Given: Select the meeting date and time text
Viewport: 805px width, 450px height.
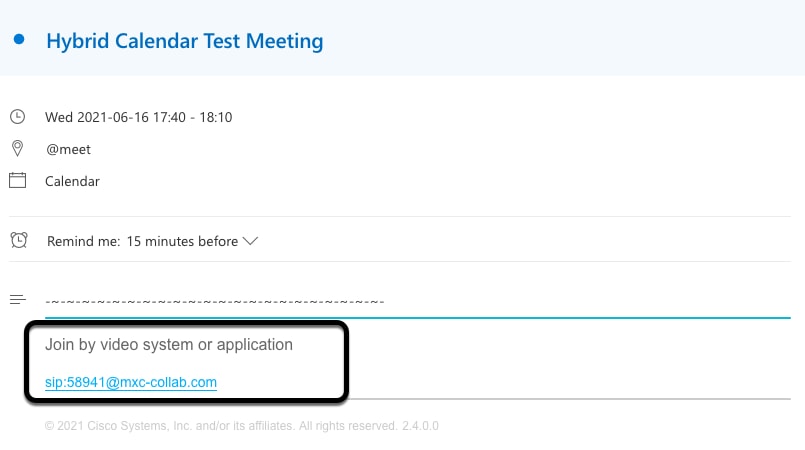Looking at the screenshot, I should click(139, 118).
